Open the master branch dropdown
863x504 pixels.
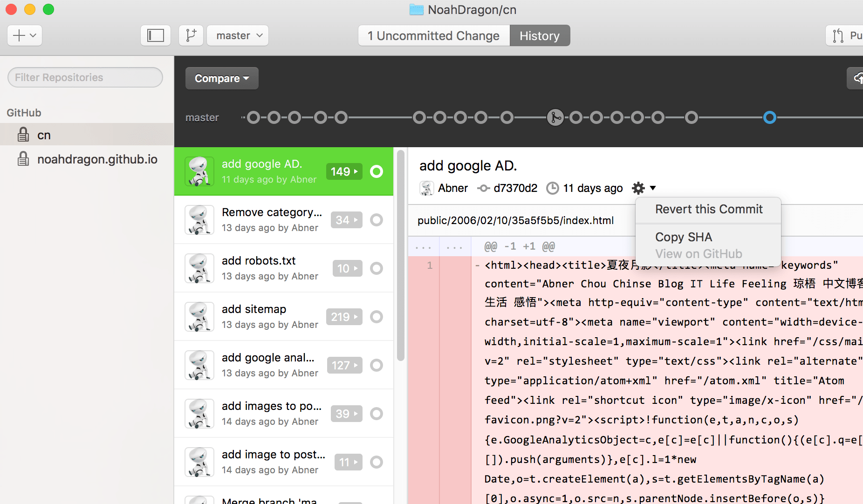tap(238, 35)
